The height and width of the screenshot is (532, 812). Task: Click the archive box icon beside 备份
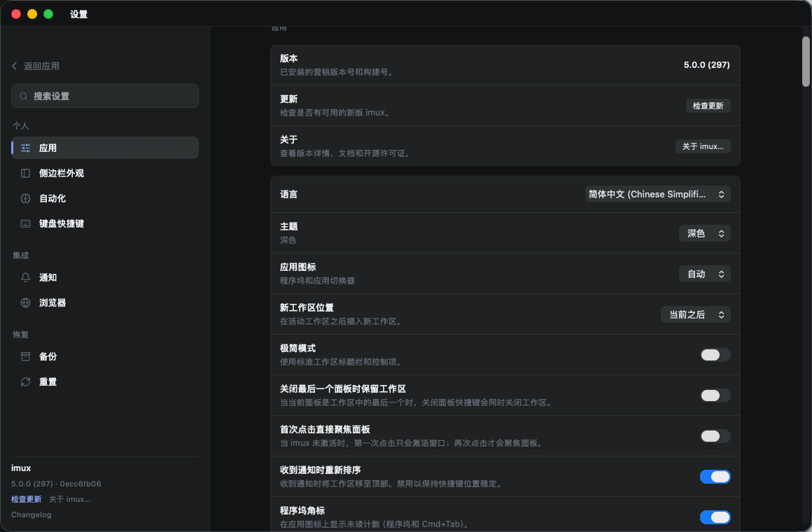[25, 356]
